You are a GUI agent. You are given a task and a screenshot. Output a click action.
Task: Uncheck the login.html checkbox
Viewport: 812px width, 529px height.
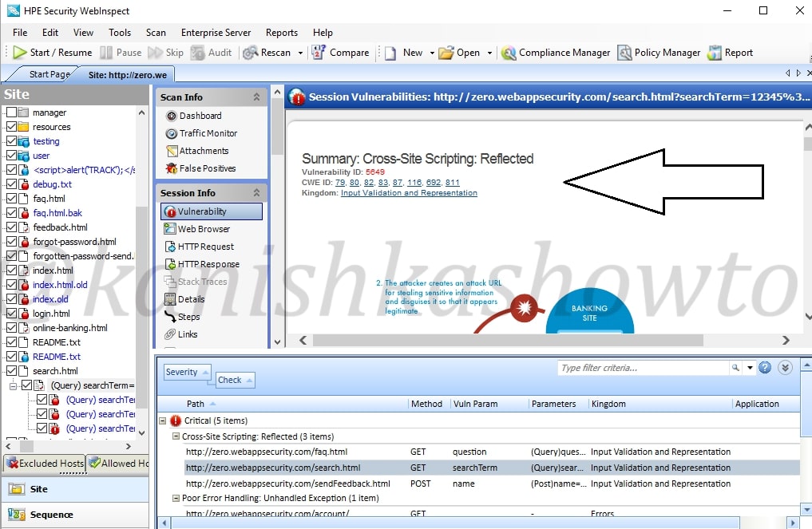[11, 314]
